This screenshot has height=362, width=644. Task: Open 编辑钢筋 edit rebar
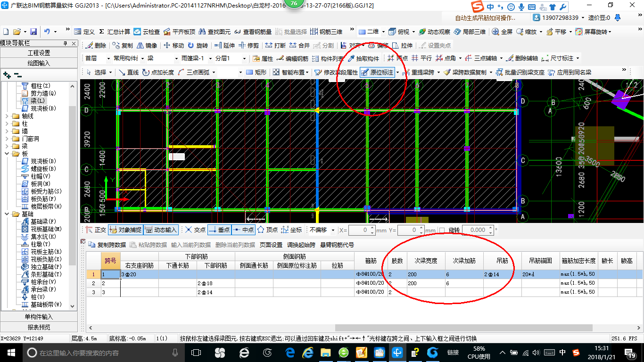click(x=292, y=58)
